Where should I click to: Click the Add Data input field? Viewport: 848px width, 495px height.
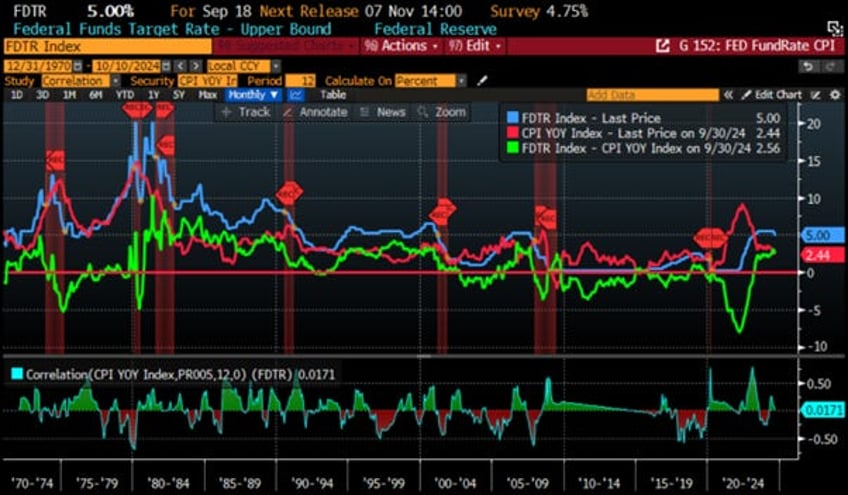(x=652, y=95)
